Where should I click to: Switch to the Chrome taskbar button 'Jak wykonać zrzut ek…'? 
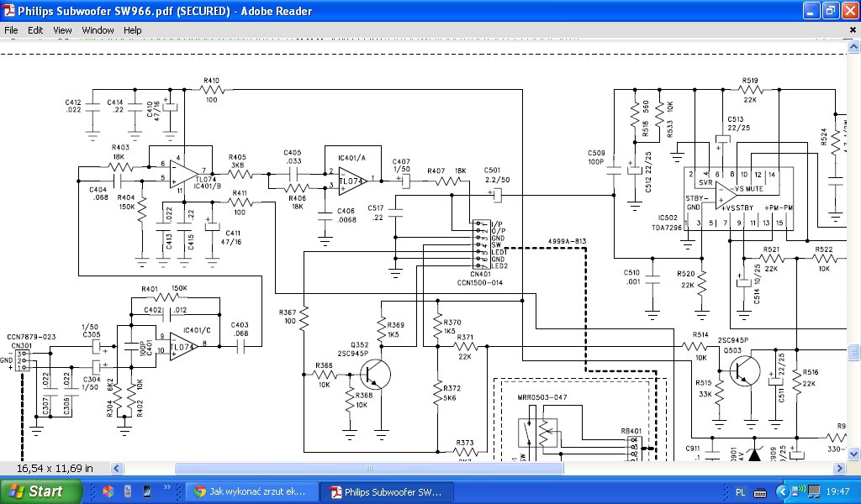click(252, 491)
